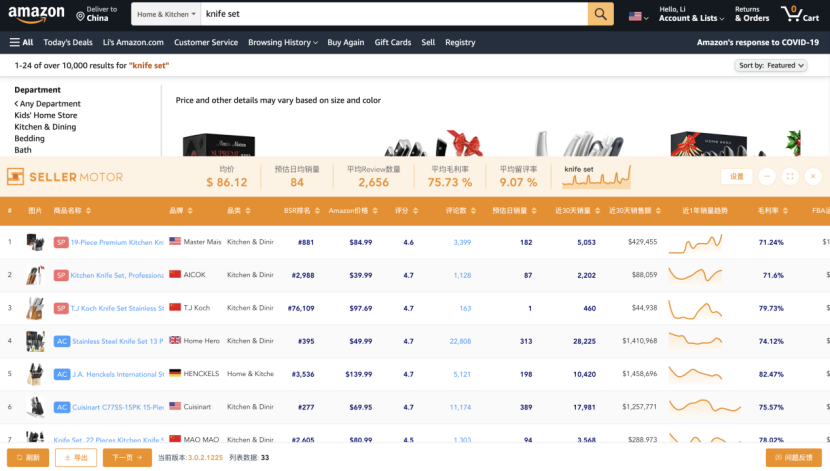Viewport: 830px width, 471px height.
Task: Sort table by BSR排名 column
Action: click(x=300, y=211)
